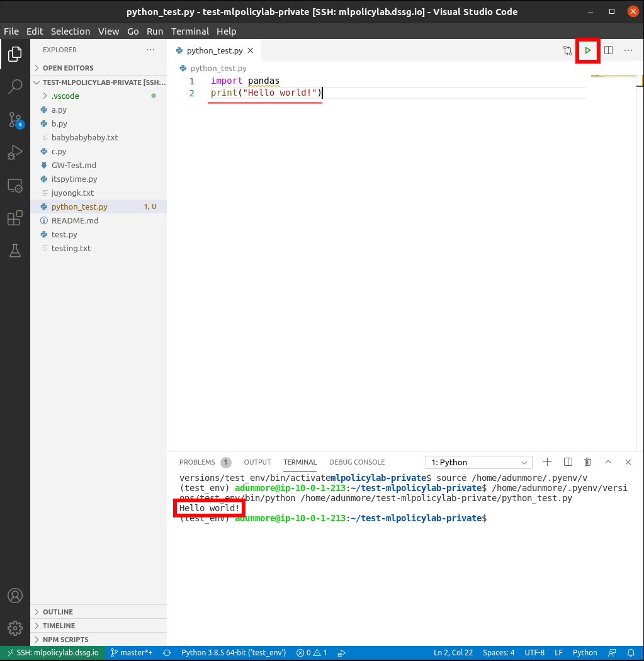Open the SSH: mlpolicylab.dssg.io remote indicator
The width and height of the screenshot is (644, 661).
[53, 653]
